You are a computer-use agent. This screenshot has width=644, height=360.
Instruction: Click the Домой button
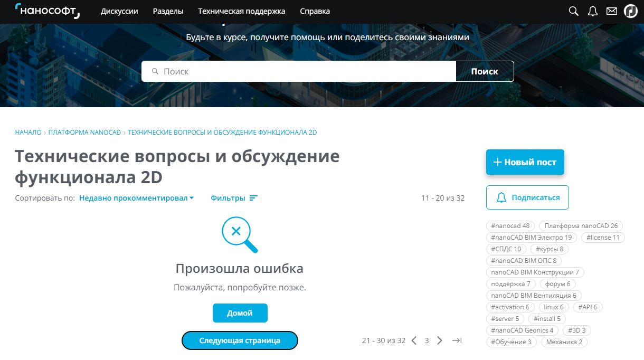point(240,313)
